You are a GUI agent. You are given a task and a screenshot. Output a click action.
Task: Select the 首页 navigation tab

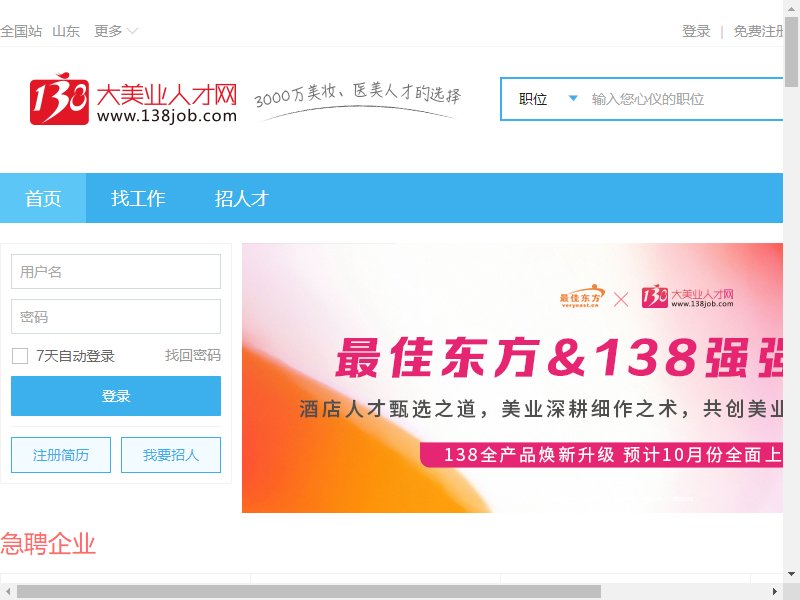(43, 198)
